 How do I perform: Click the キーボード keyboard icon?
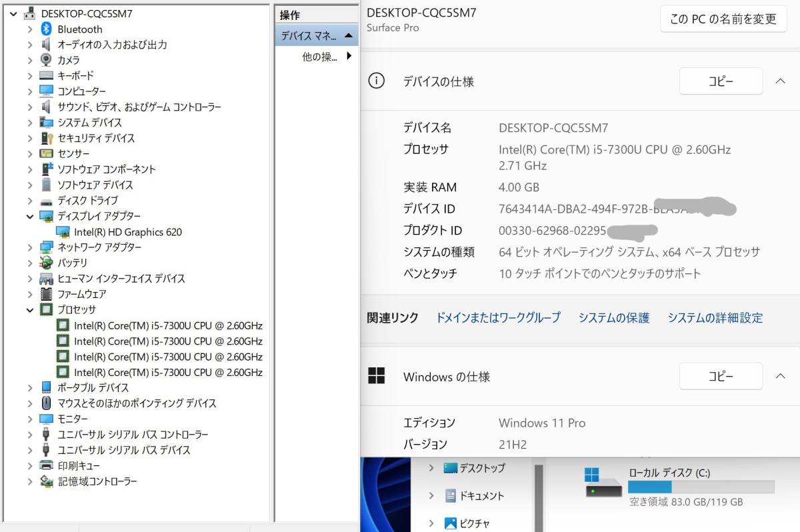pos(46,75)
